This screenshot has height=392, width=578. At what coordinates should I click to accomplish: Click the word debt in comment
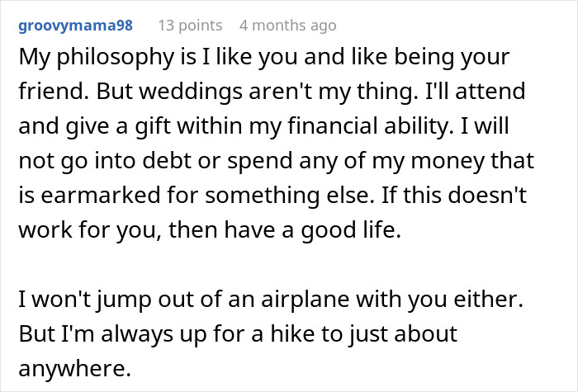(x=167, y=161)
